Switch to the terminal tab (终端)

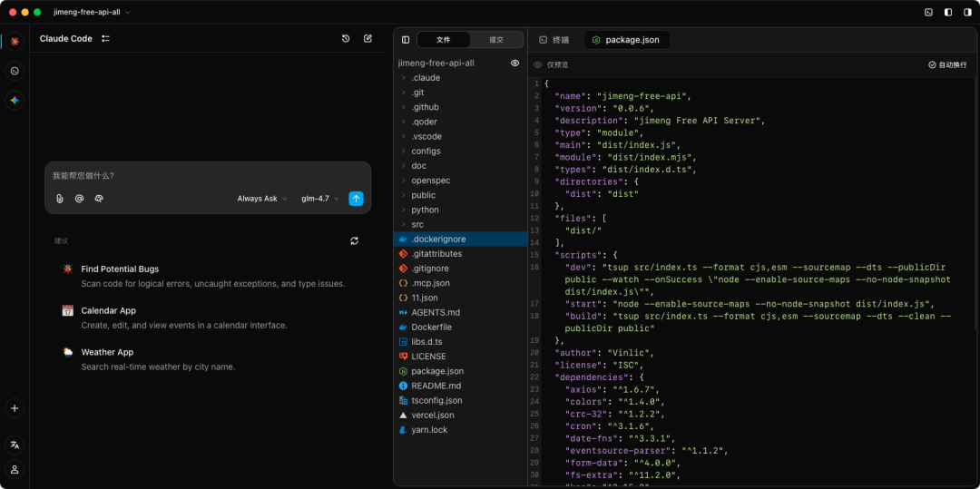(554, 40)
